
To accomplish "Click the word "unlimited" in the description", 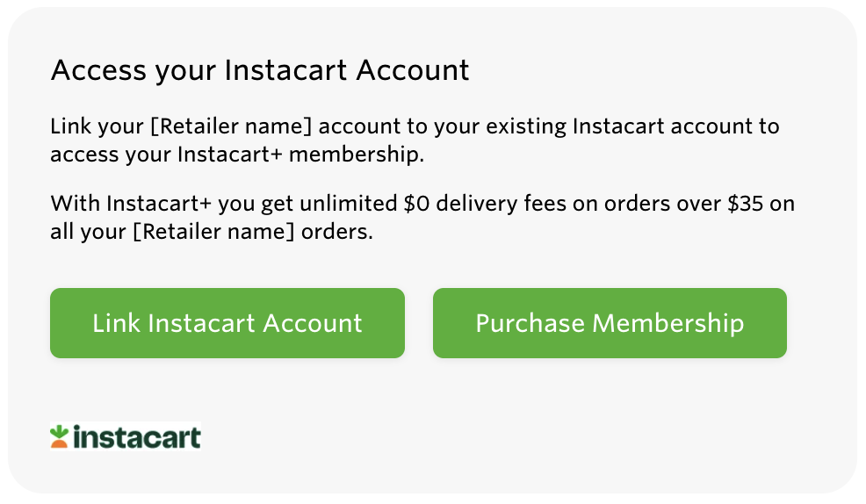I will [343, 204].
